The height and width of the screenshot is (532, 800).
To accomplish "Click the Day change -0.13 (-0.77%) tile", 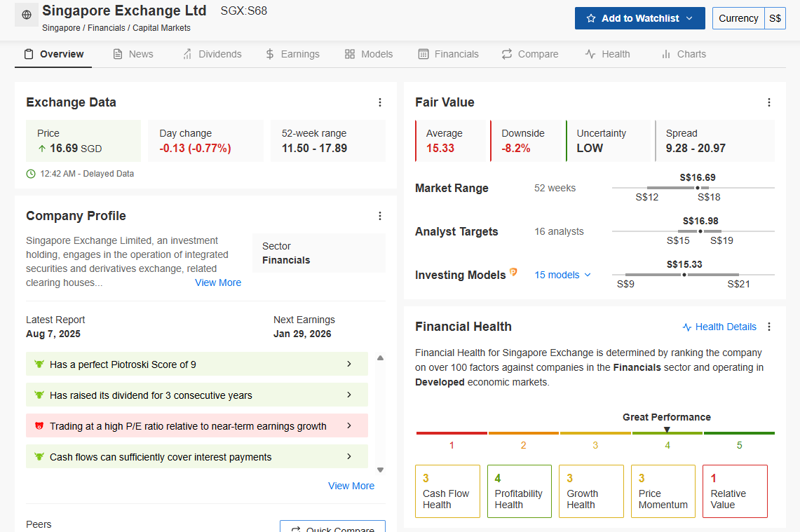I will point(205,141).
